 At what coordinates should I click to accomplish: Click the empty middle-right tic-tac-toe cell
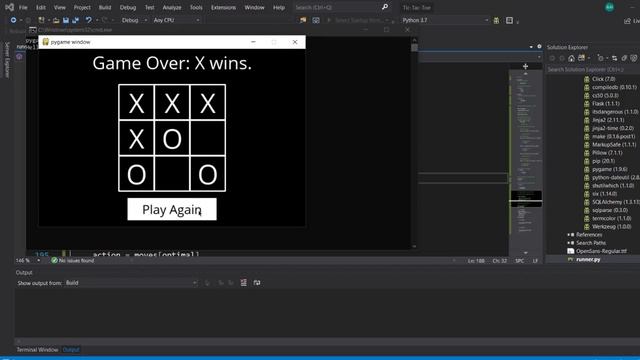pos(208,138)
